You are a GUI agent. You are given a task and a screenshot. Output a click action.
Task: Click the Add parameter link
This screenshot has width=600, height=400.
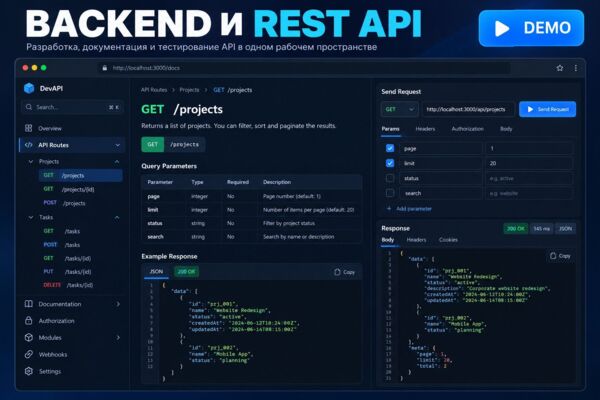pos(414,209)
